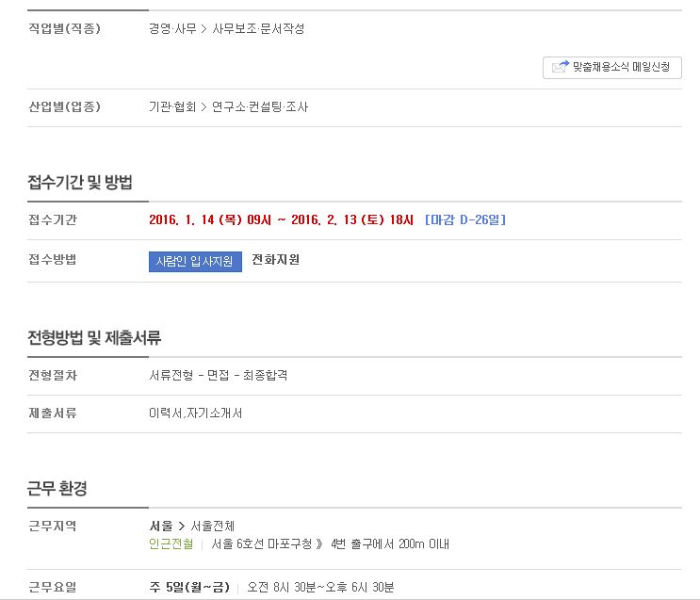Open 서울전체 region link

tap(213, 526)
